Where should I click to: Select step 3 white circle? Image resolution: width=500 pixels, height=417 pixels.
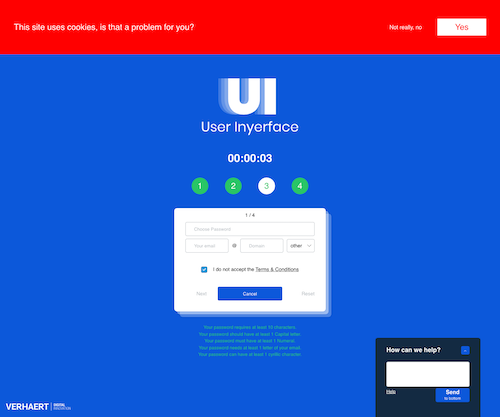[x=267, y=186]
